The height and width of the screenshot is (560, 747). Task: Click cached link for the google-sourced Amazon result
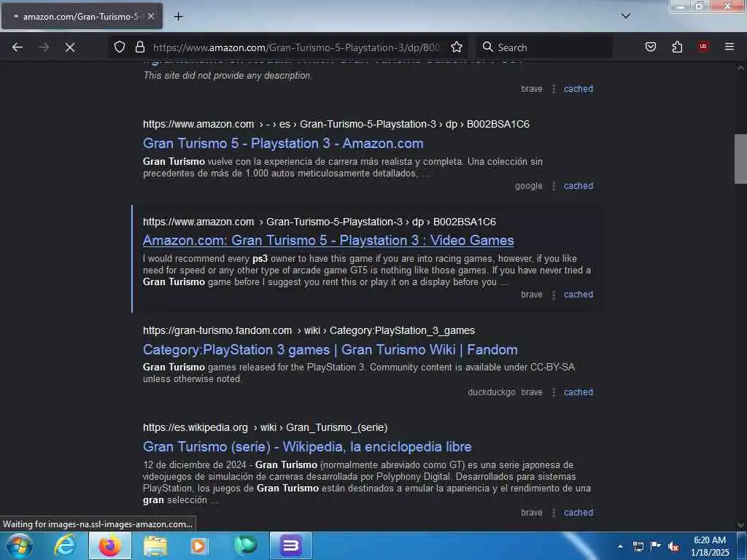click(x=578, y=186)
